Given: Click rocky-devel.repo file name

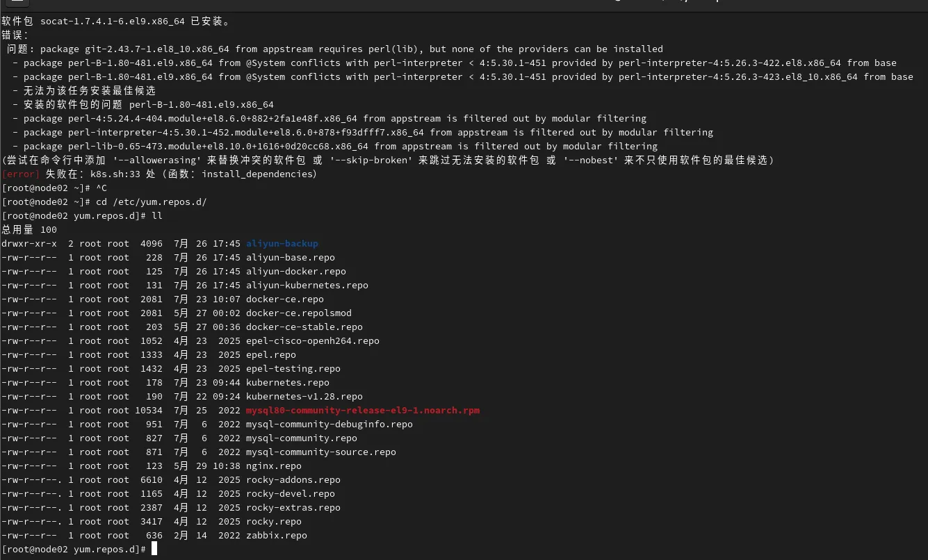Looking at the screenshot, I should pos(291,493).
